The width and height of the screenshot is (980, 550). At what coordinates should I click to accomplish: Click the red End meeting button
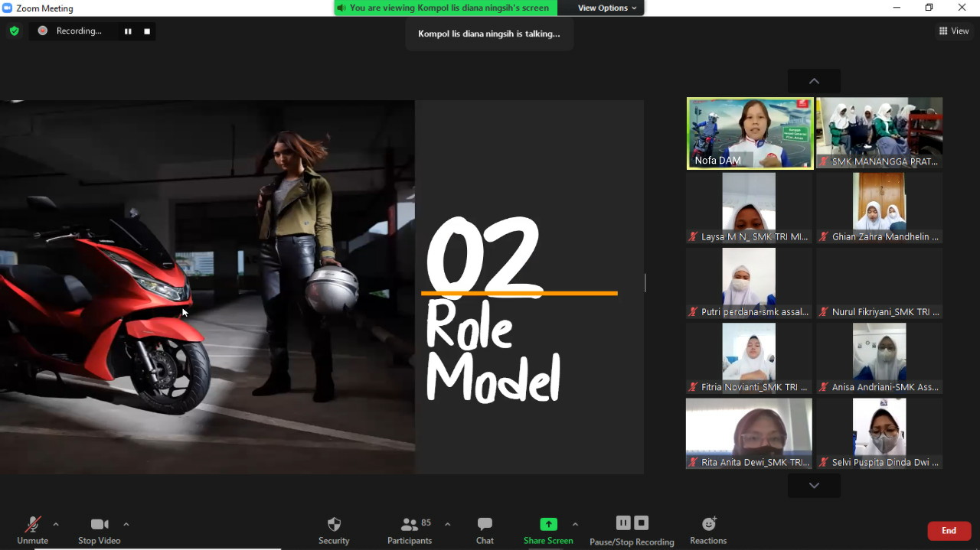949,531
